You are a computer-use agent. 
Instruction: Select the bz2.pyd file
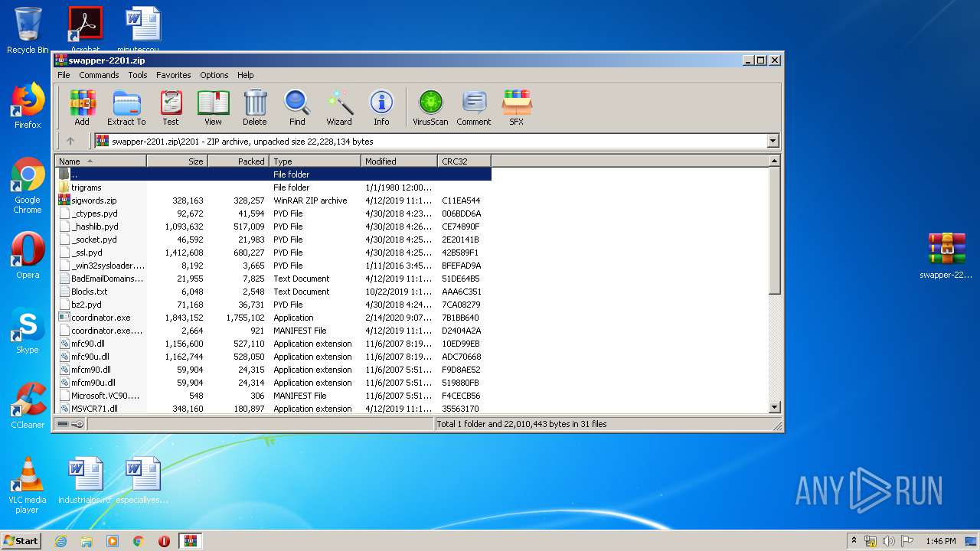[273, 305]
